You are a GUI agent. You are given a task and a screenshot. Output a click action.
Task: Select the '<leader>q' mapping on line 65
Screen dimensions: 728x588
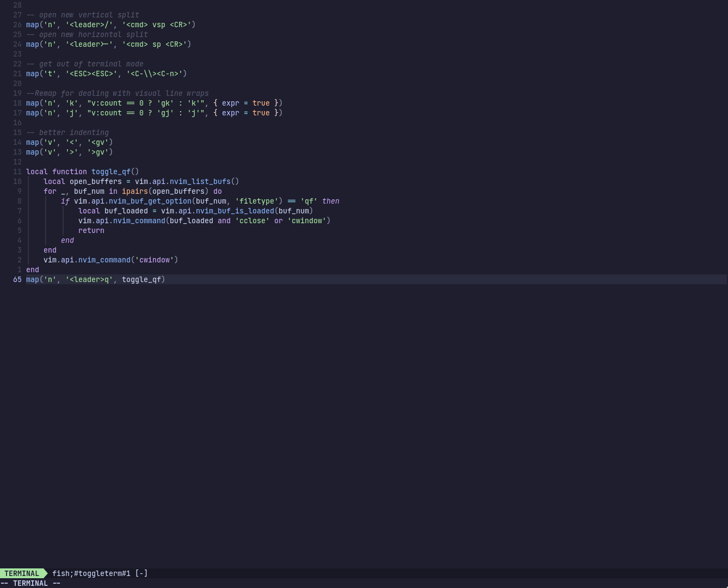(x=89, y=279)
